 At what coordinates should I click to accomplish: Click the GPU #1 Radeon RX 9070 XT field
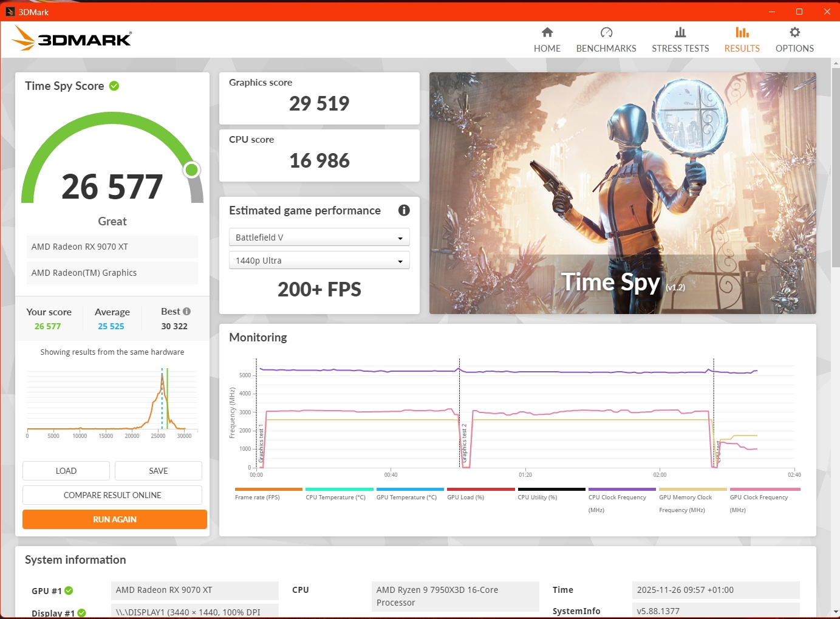click(x=195, y=590)
